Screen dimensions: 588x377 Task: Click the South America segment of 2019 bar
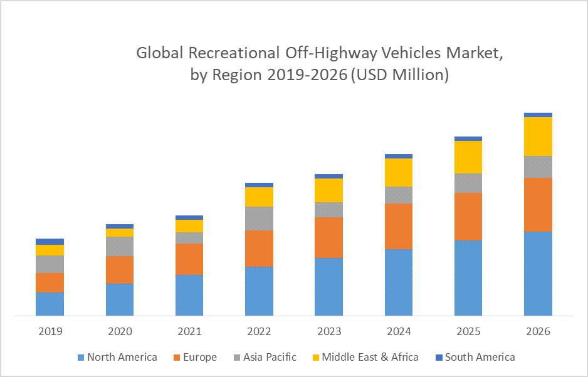coord(50,242)
